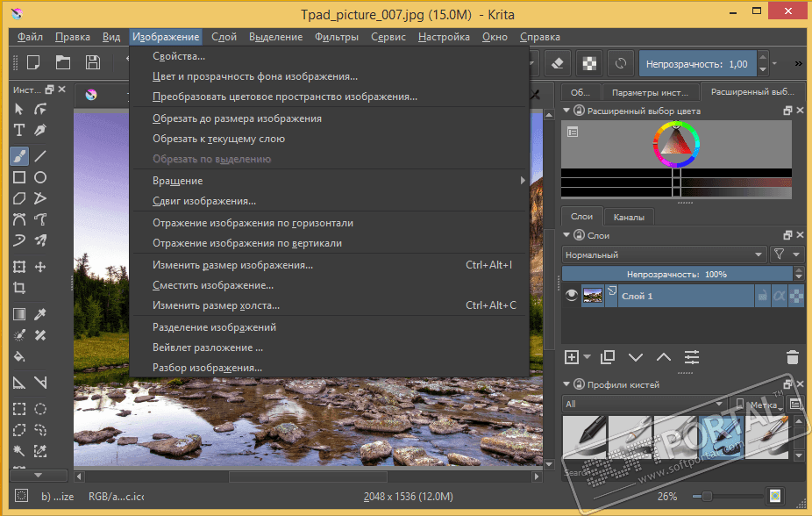The width and height of the screenshot is (812, 516).
Task: Select the Rectangular Selection tool
Action: click(19, 409)
